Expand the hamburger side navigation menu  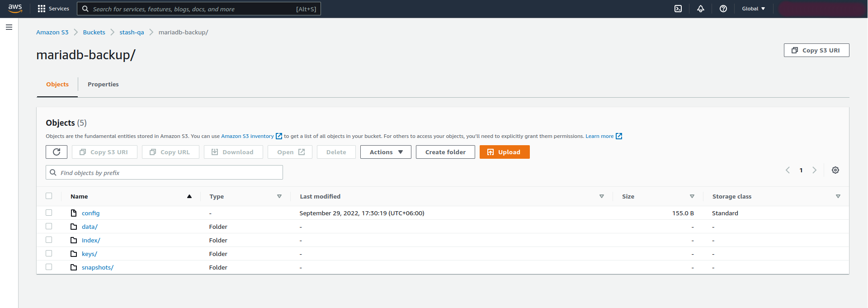(9, 27)
